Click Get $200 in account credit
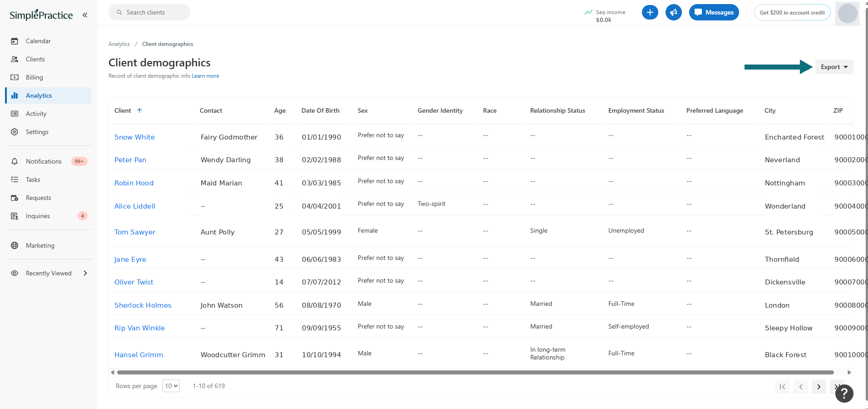Screen dimensions: 868x409 pos(792,12)
